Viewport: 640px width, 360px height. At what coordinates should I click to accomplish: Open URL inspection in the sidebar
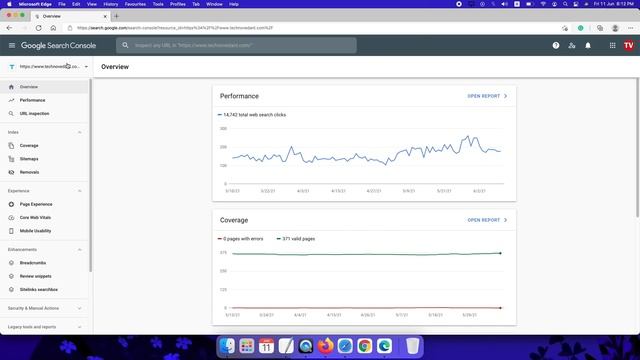coord(44,113)
